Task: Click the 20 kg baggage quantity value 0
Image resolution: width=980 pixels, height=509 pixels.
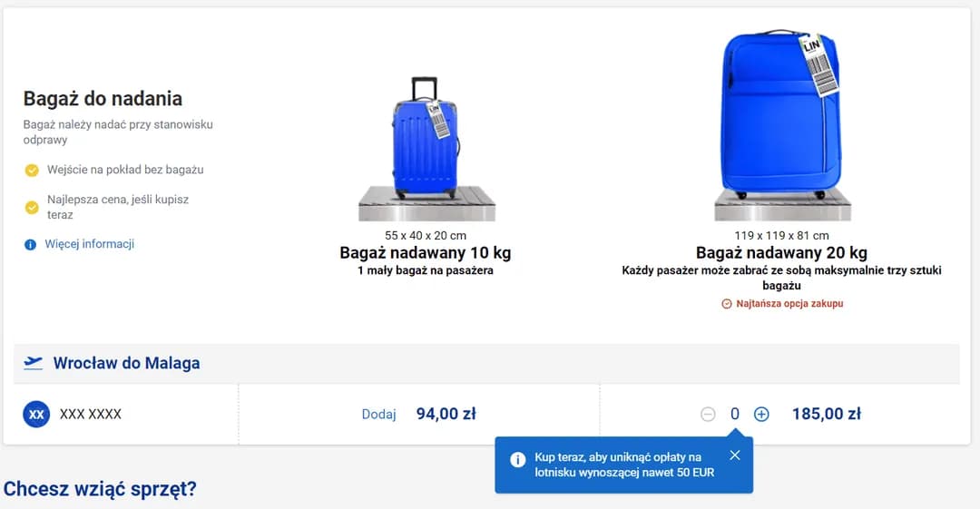Action: pos(735,415)
